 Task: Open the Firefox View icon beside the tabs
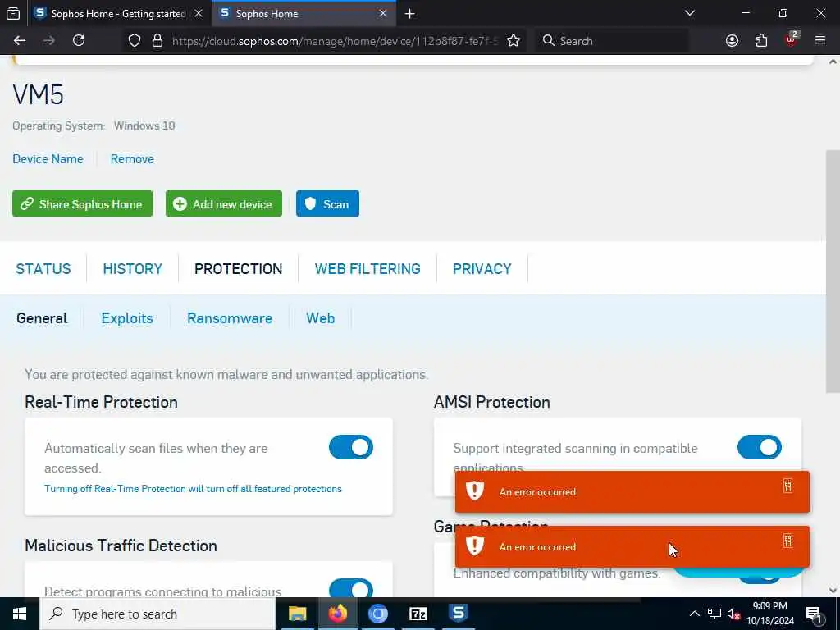[x=13, y=14]
